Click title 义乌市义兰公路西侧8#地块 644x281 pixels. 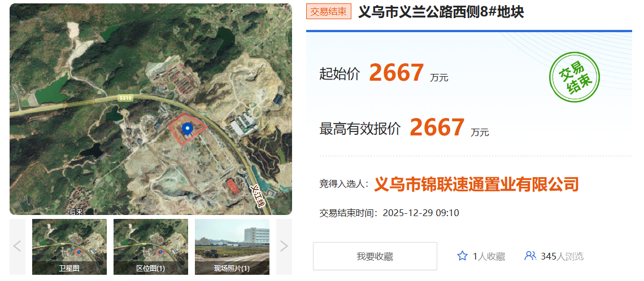point(441,12)
